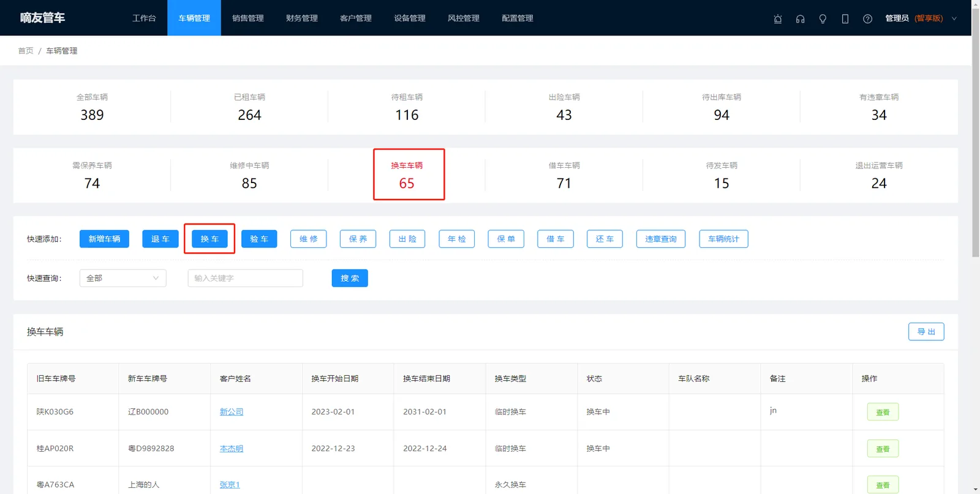Click the 新增车辆 quick add button
The image size is (980, 494).
(x=104, y=239)
